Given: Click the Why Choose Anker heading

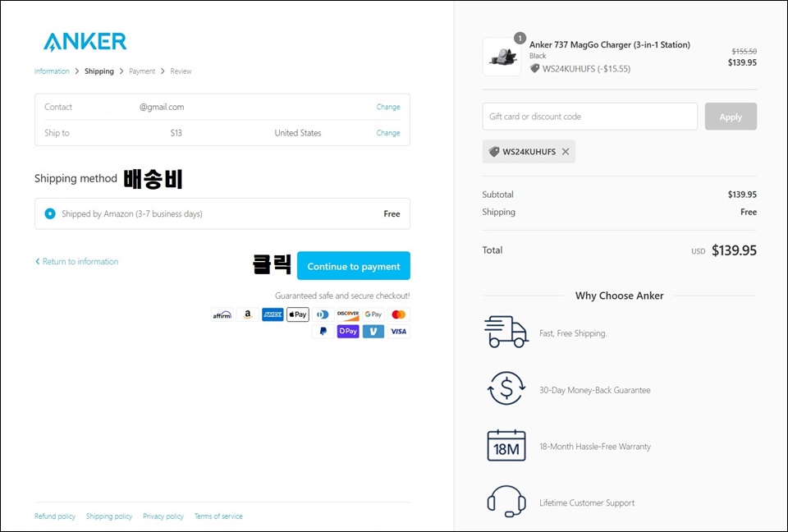Looking at the screenshot, I should (619, 296).
